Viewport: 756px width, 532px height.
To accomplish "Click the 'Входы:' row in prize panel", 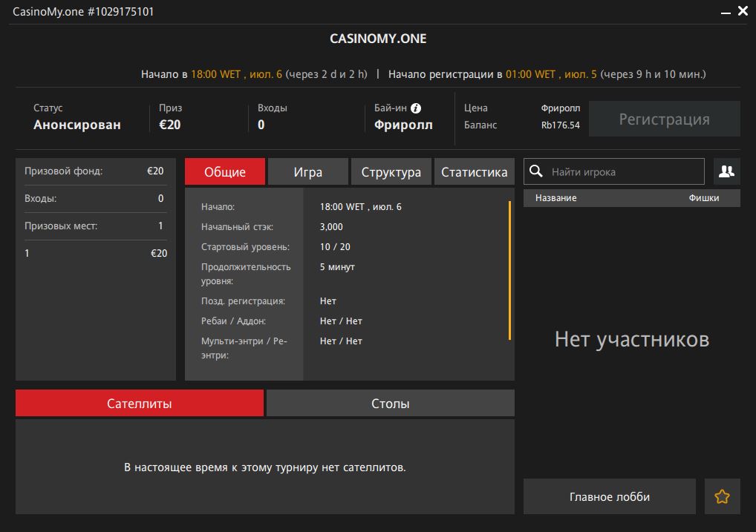I will point(94,198).
